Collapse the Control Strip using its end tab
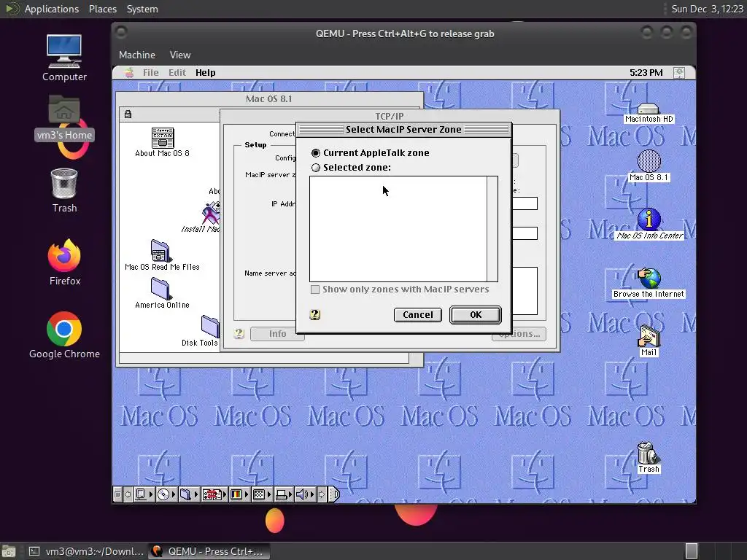The image size is (747, 560). (x=334, y=494)
